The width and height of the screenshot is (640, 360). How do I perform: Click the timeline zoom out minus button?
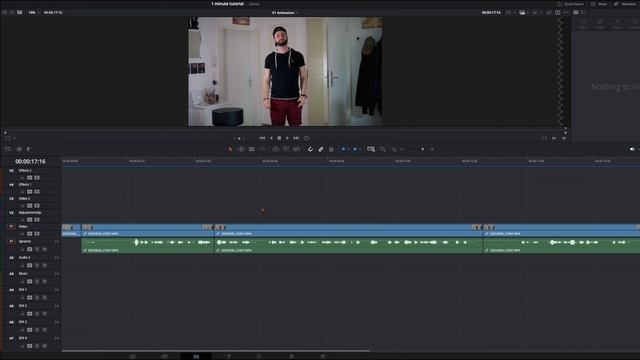(x=402, y=149)
